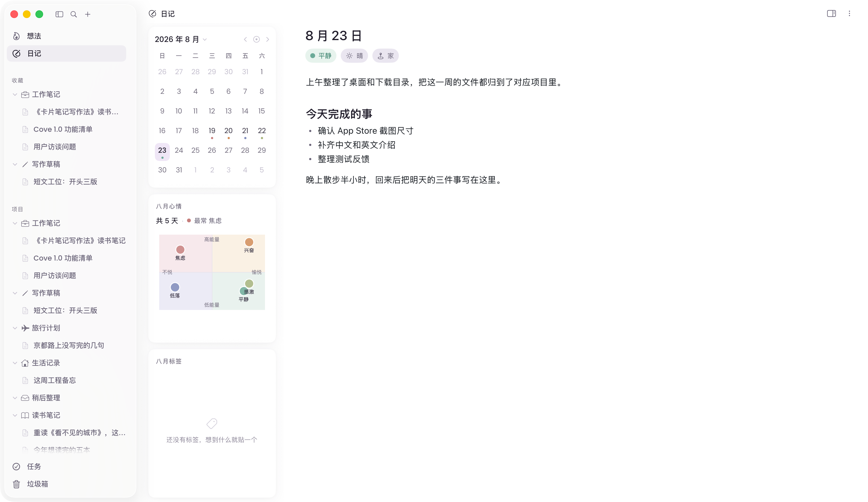Open the 2026 年 8 月 month dropdown
This screenshot has width=868, height=502.
[181, 39]
